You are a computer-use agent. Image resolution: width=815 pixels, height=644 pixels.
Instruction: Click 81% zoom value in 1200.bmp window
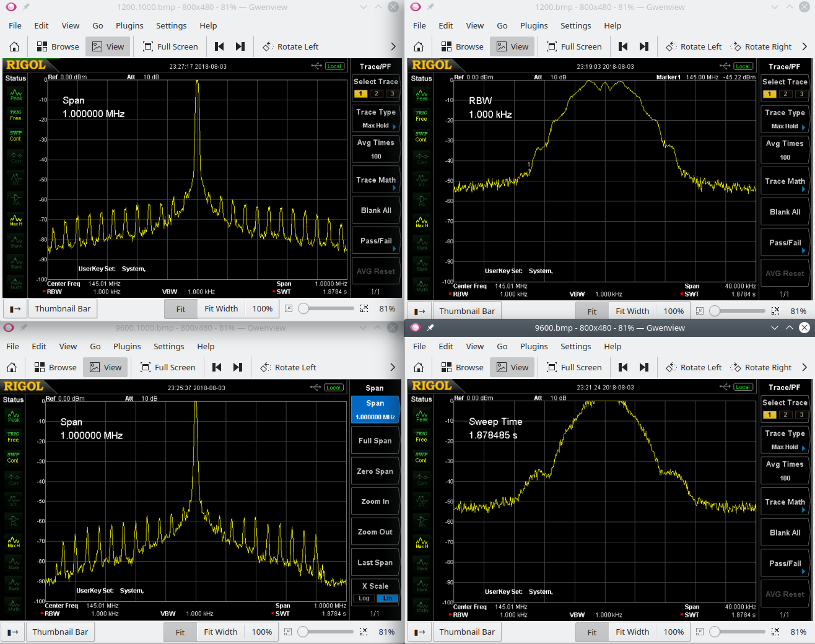(798, 311)
